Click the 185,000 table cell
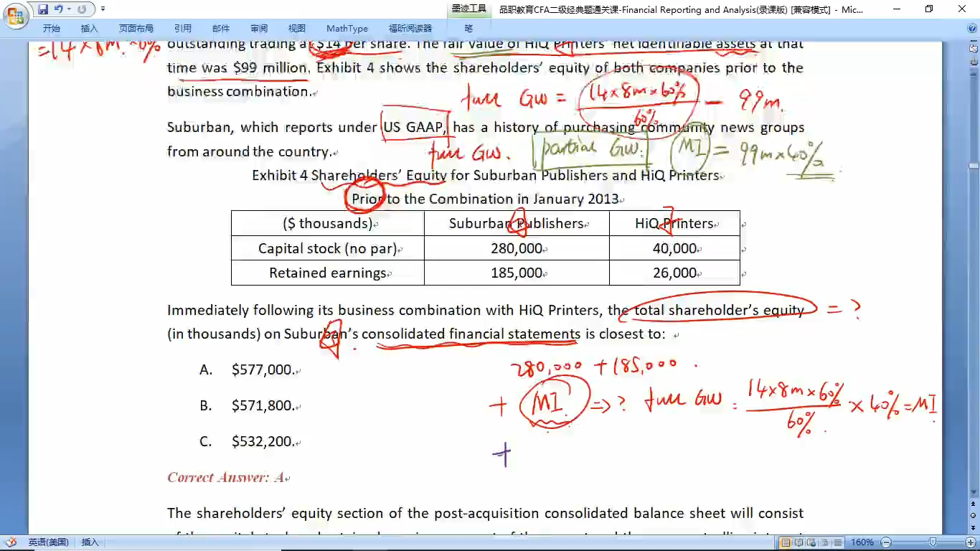This screenshot has width=980, height=551. point(517,273)
